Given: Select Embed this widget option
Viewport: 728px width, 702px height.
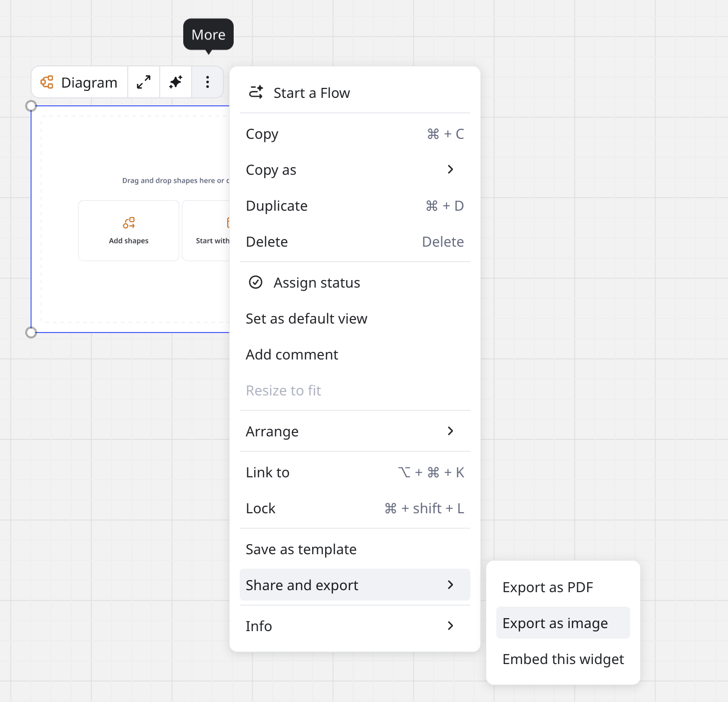Looking at the screenshot, I should [x=563, y=659].
